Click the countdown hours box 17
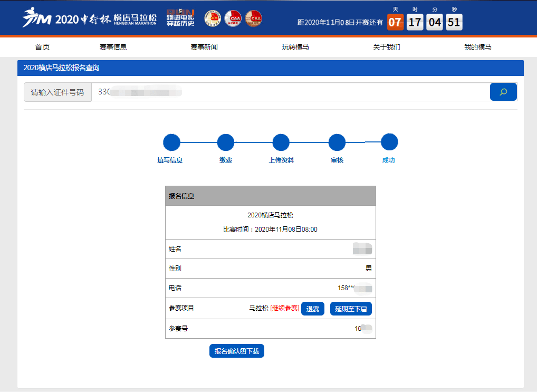537x392 pixels. click(415, 22)
